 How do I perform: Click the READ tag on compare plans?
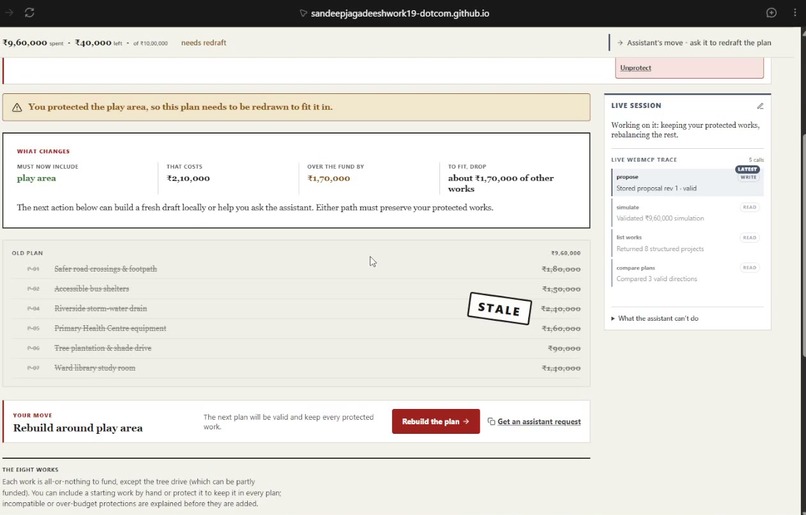(x=749, y=267)
